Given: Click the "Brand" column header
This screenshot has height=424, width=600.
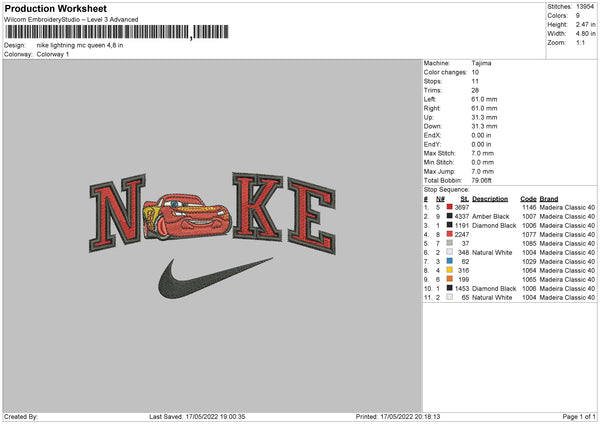Looking at the screenshot, I should pos(549,199).
